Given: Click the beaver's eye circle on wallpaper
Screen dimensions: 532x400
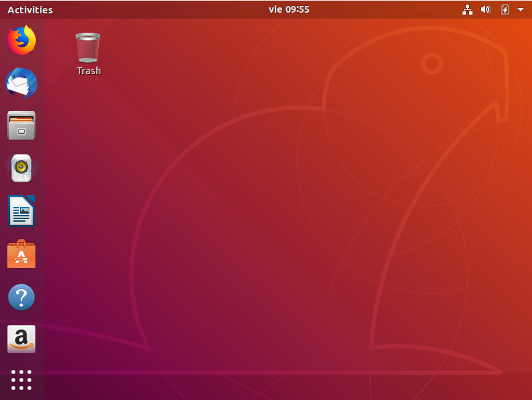Looking at the screenshot, I should coord(432,64).
